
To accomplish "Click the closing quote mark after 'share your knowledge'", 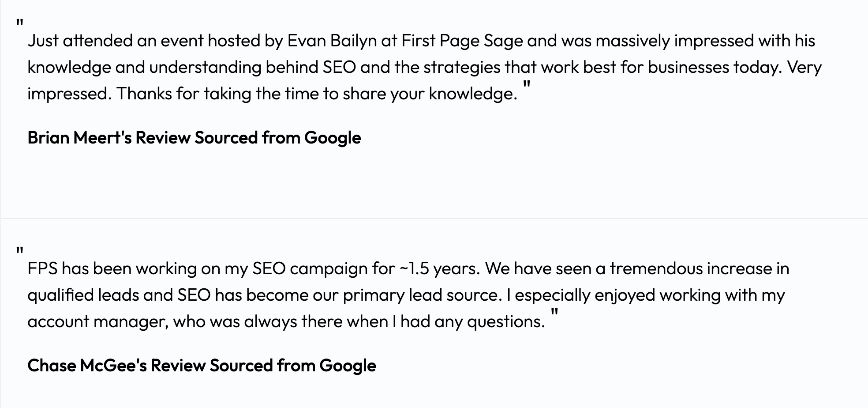I will tap(527, 84).
